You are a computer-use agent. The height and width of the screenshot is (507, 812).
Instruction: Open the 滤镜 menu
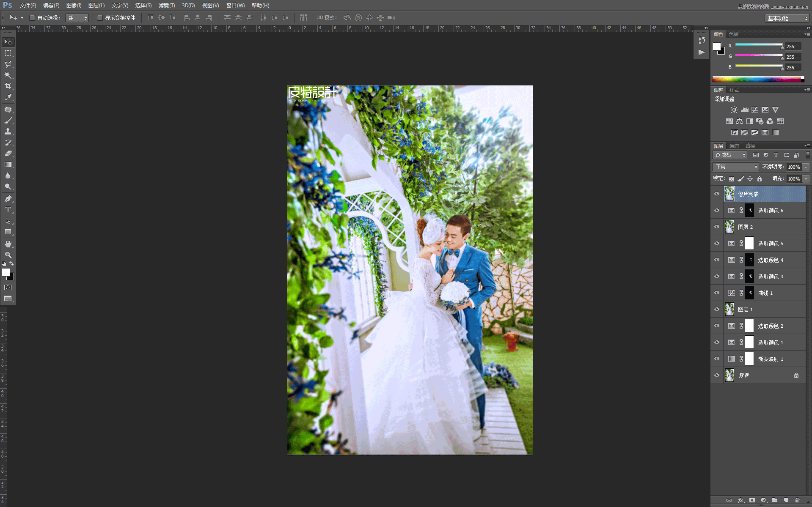(166, 5)
